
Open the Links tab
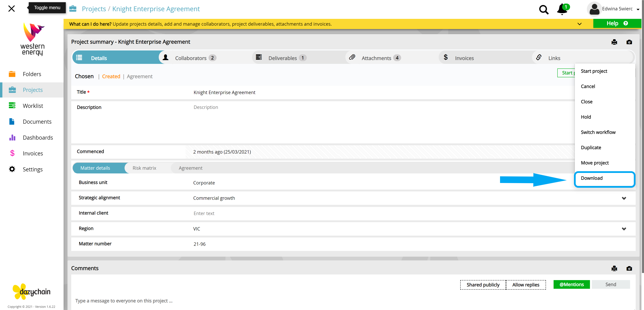pos(582,58)
